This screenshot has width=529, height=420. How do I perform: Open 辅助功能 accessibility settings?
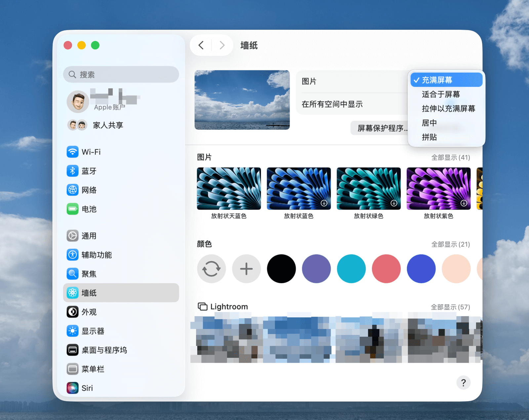tap(96, 255)
